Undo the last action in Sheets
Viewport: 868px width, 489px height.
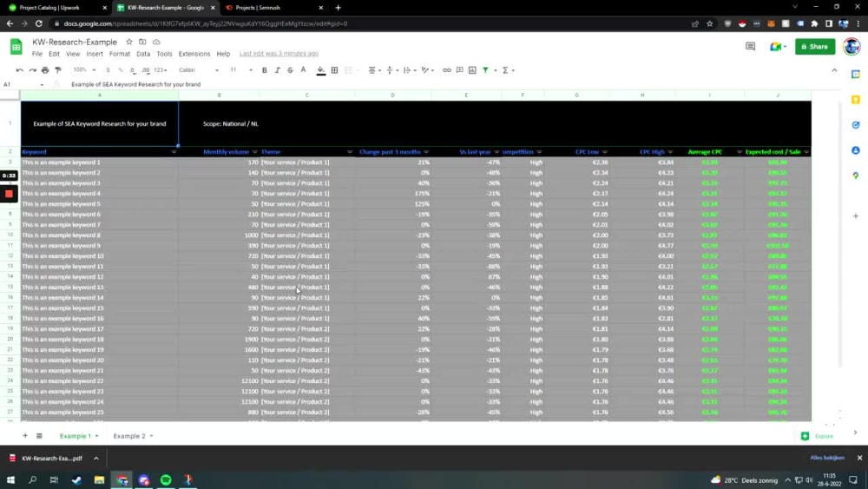[x=19, y=70]
